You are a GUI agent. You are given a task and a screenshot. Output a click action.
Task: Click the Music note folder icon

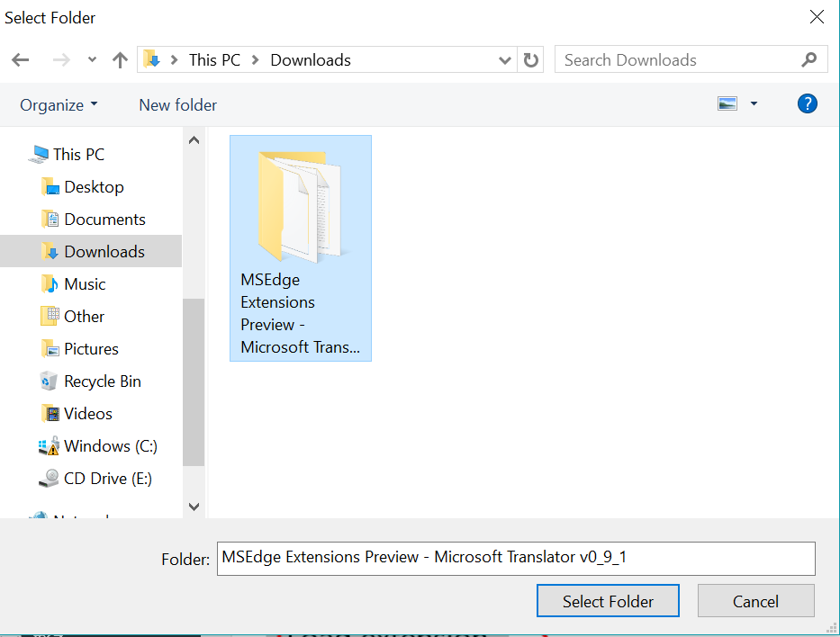[x=50, y=283]
